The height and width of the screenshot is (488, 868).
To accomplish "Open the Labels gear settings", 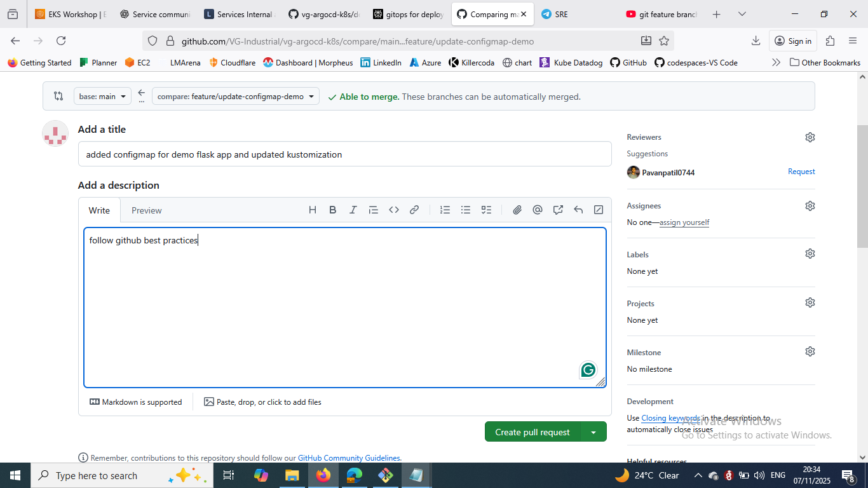I will tap(810, 254).
